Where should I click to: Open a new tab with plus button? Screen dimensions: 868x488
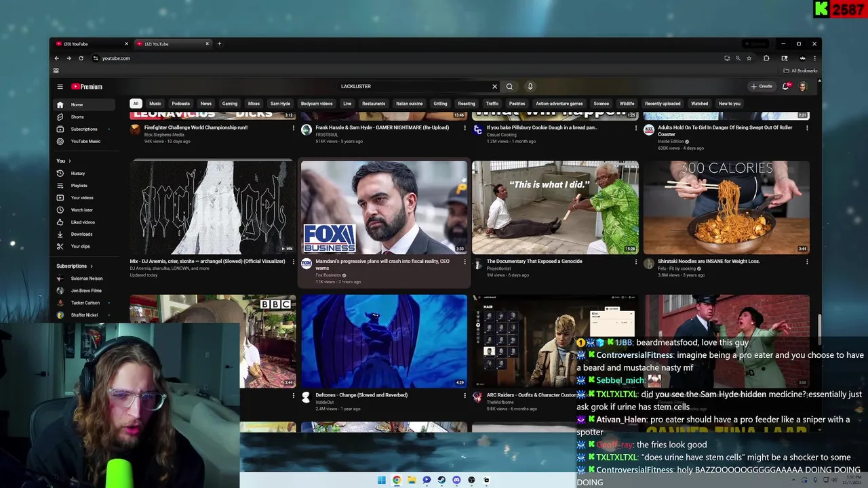[219, 43]
